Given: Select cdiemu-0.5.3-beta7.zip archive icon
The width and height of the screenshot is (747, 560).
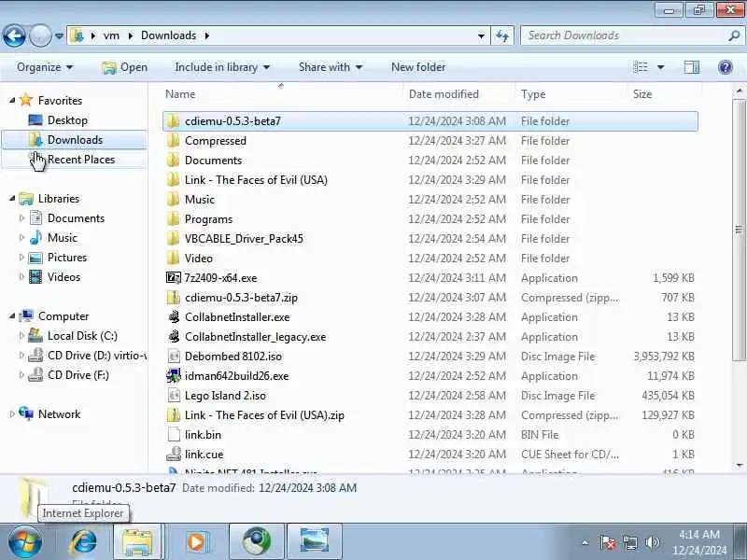Looking at the screenshot, I should (173, 297).
